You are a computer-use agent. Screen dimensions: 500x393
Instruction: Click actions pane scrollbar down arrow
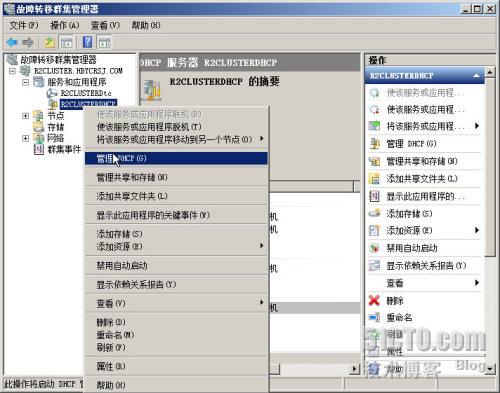coord(489,368)
